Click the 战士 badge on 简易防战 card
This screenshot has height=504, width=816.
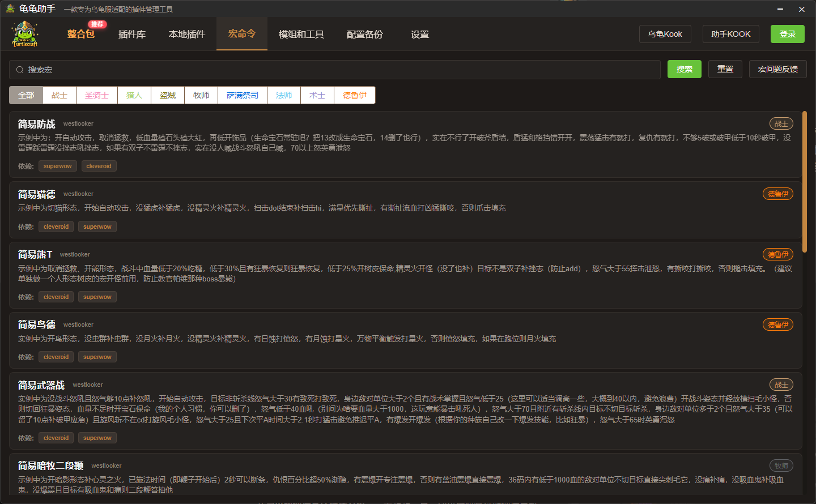[781, 123]
